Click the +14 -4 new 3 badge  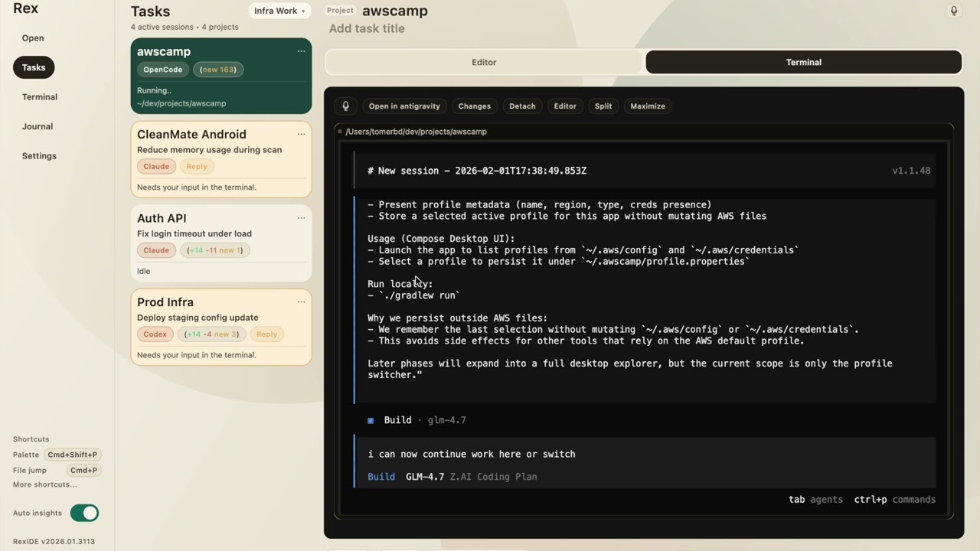211,334
